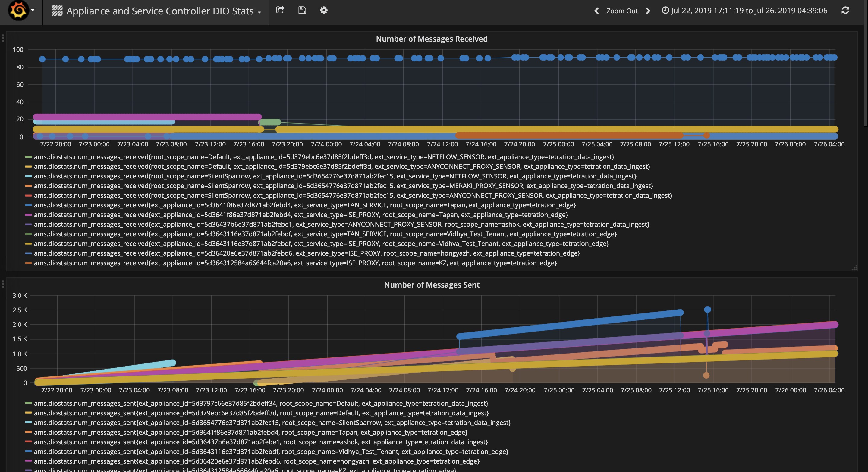Click the save dashboard icon
Screen dimensions: 868x472
coord(301,11)
